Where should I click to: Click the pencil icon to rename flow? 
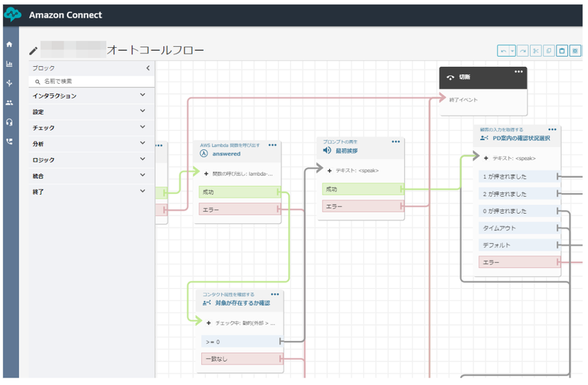click(33, 51)
